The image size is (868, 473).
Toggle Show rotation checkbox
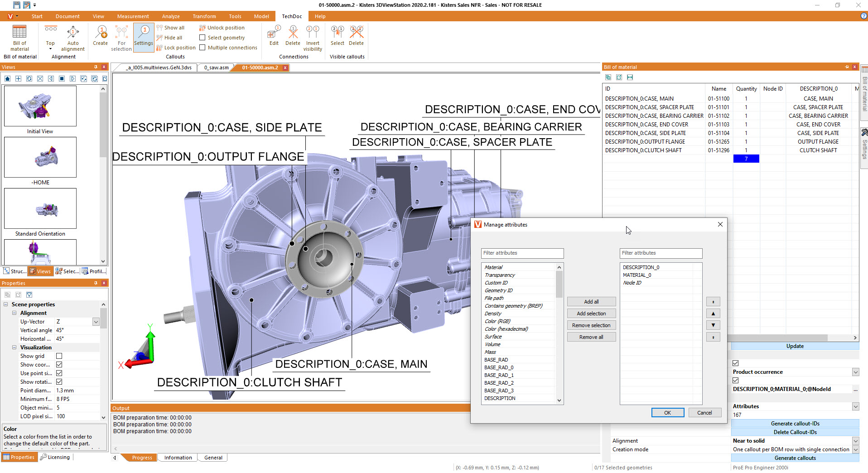tap(59, 382)
